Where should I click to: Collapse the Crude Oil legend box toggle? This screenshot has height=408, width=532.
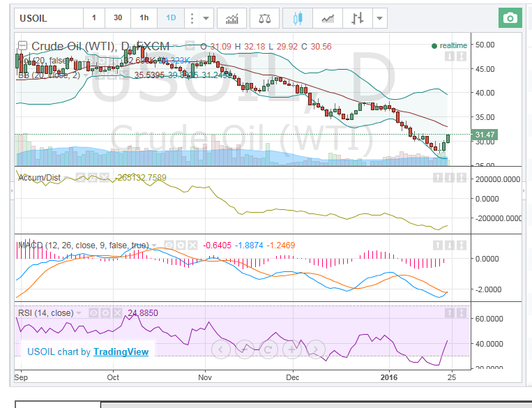[x=22, y=46]
